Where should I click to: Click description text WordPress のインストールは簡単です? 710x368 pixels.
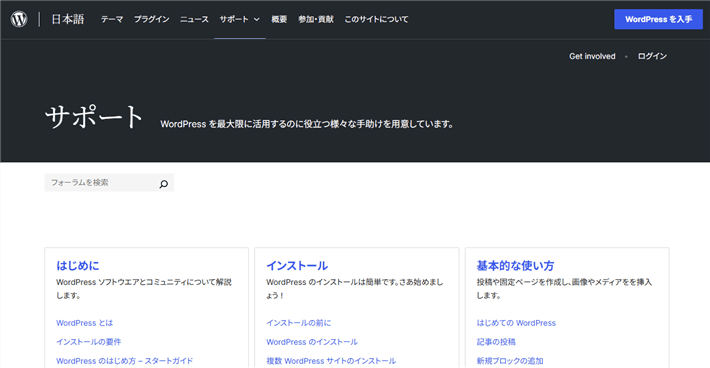point(355,288)
